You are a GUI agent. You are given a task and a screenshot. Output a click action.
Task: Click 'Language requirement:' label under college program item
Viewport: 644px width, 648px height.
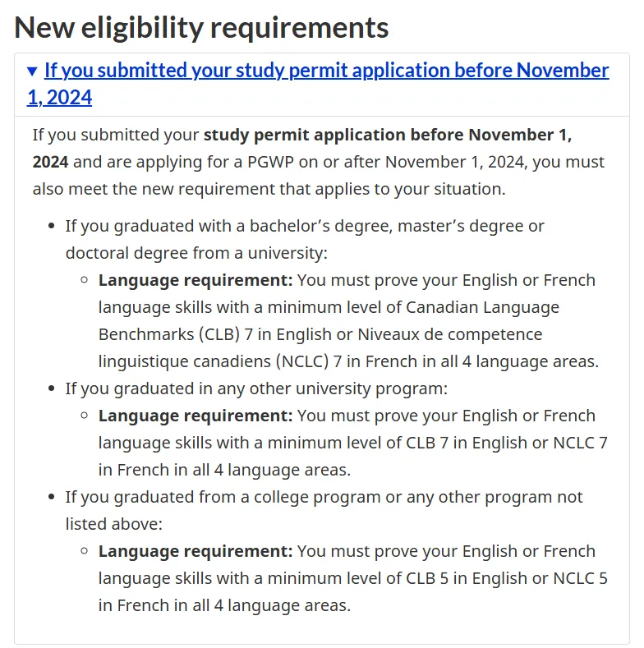click(x=195, y=551)
